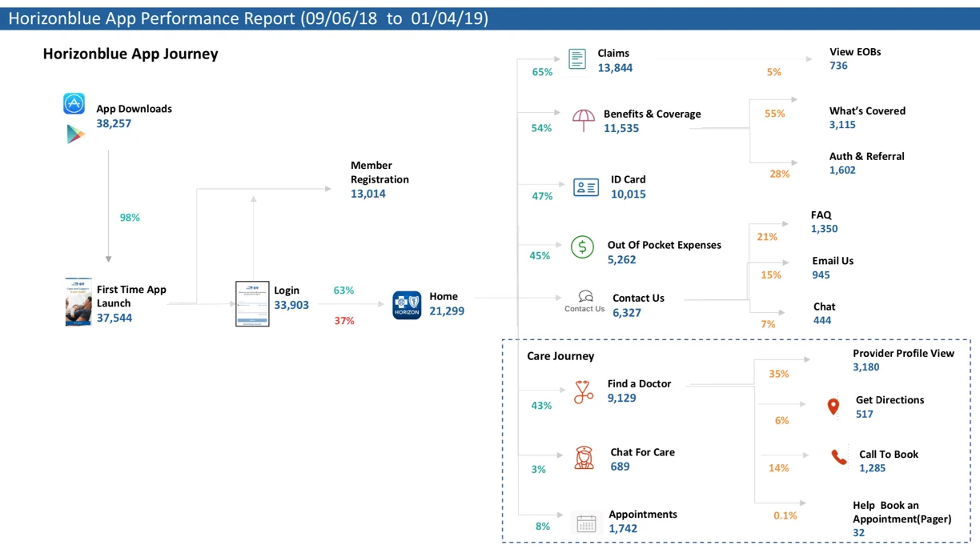Click the 98% conversion label
Image resolution: width=980 pixels, height=557 pixels.
130,218
